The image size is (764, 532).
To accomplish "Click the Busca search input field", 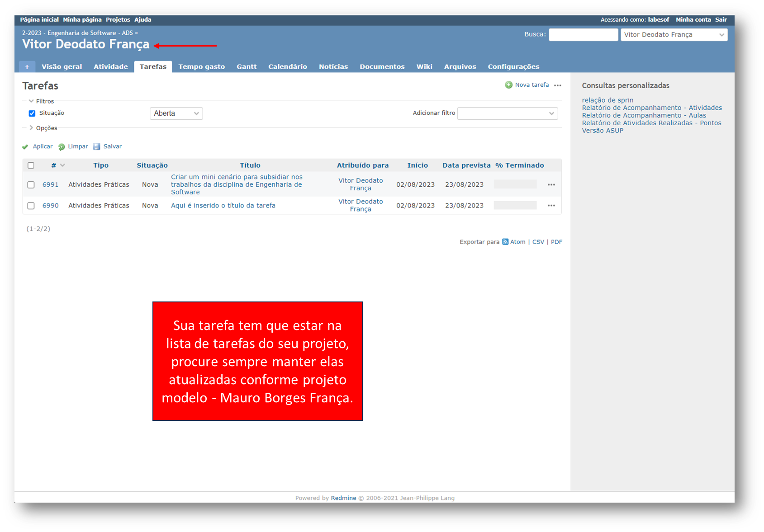I will coord(584,35).
